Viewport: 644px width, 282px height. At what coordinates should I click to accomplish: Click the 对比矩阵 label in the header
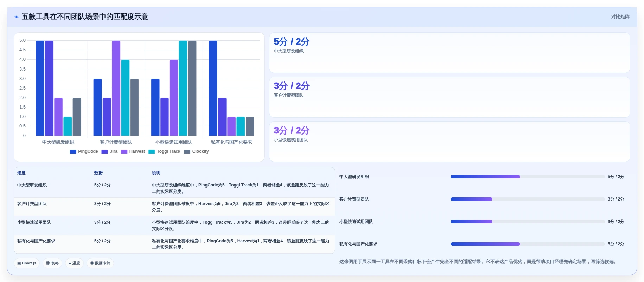(x=620, y=17)
